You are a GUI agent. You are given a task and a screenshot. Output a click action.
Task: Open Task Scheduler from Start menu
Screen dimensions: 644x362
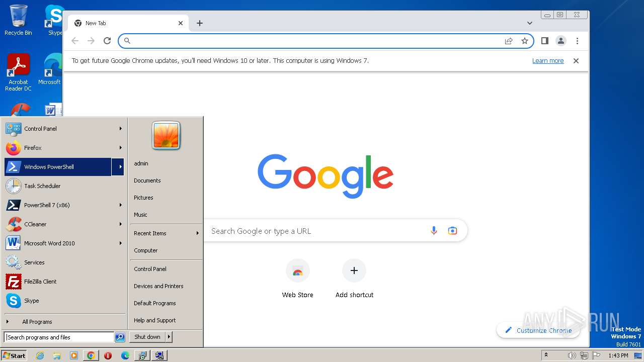point(64,186)
